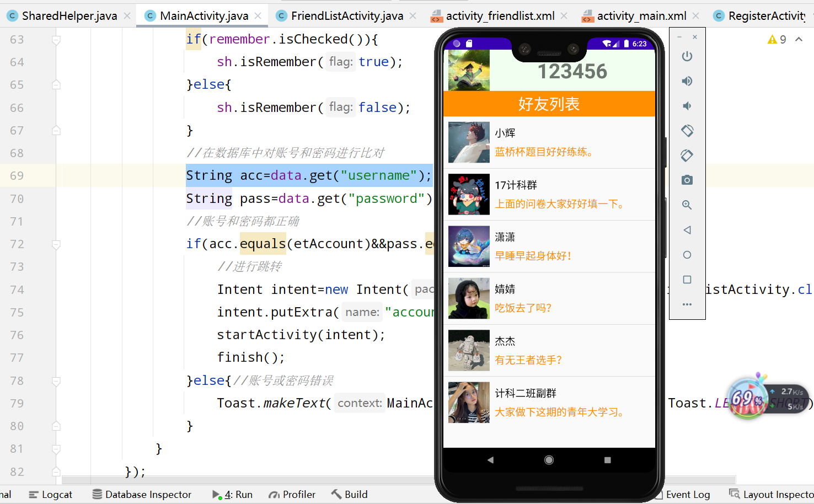Open emulator extended controls via ellipsis
This screenshot has height=504, width=814.
pos(687,304)
